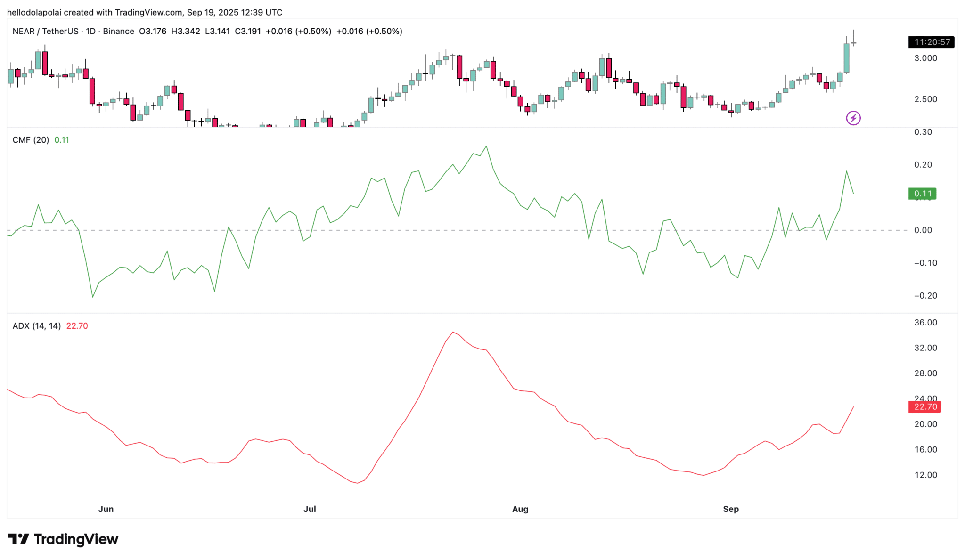Click the Jun label on time axis
The width and height of the screenshot is (965, 560).
point(106,509)
